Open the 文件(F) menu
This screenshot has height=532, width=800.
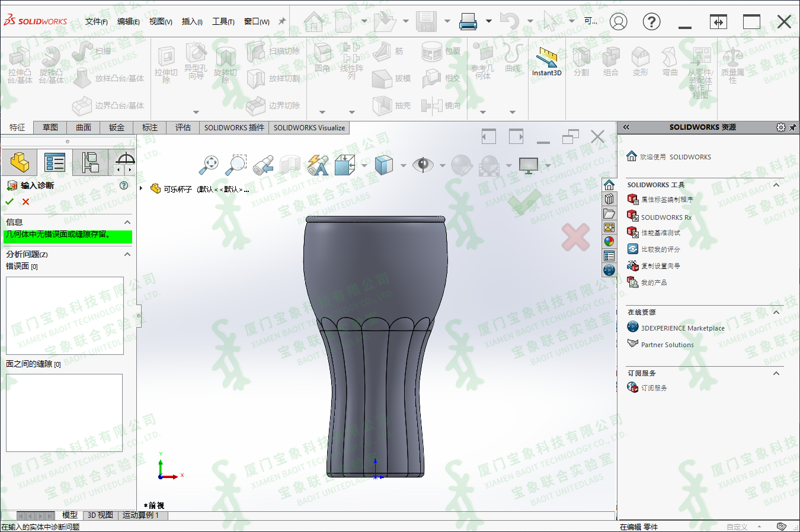pyautogui.click(x=97, y=21)
